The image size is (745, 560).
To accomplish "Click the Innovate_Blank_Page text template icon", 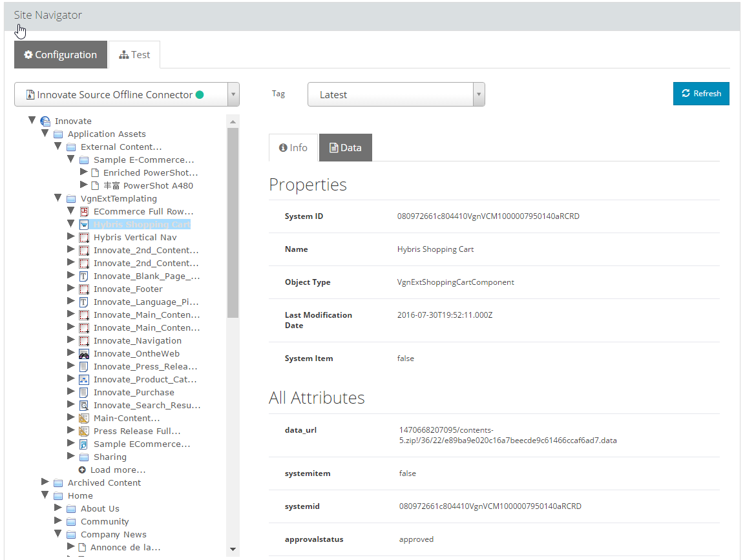I will point(84,276).
